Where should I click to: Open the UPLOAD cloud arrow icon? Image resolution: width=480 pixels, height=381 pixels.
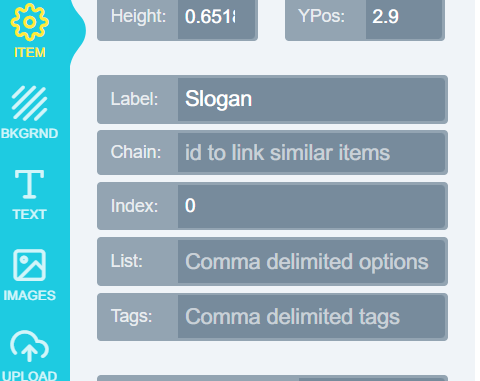pos(29,346)
